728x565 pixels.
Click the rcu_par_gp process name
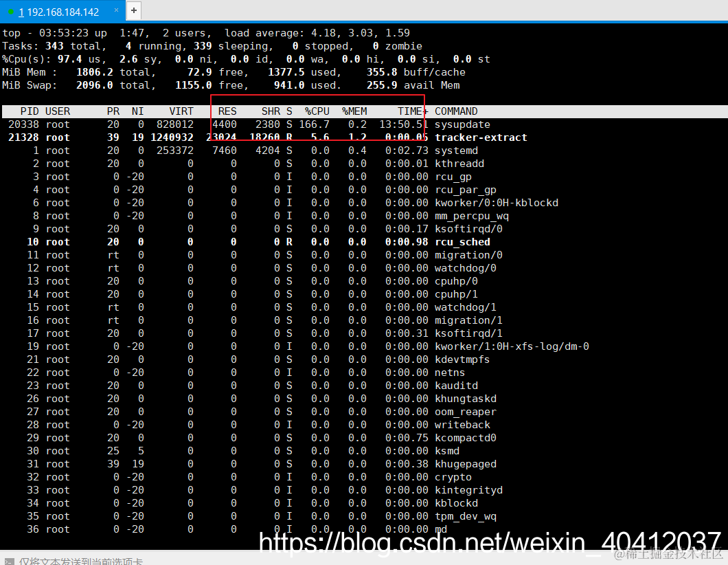click(x=465, y=190)
